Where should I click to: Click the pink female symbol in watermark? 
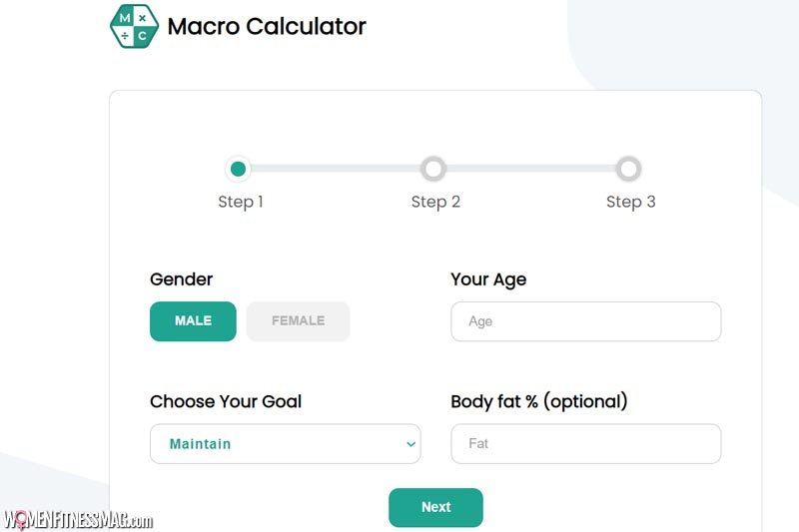[x=21, y=520]
